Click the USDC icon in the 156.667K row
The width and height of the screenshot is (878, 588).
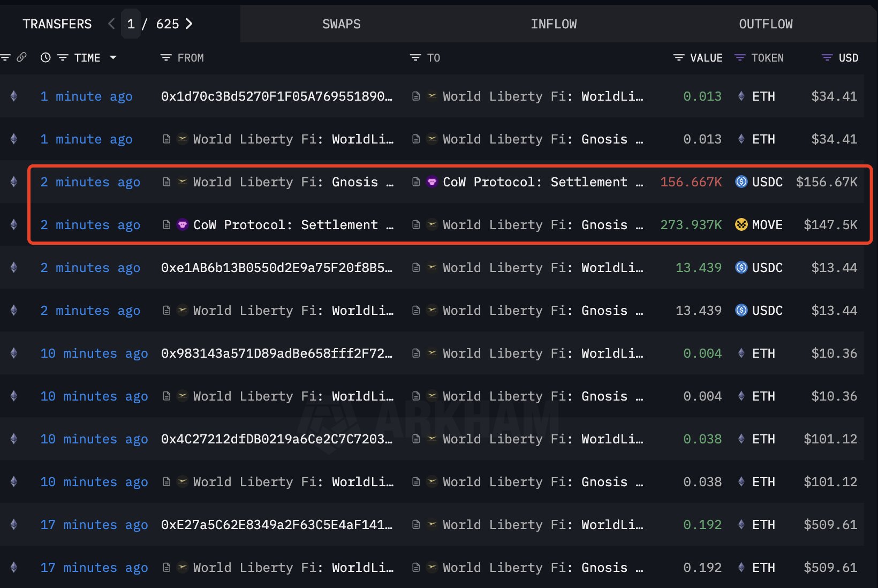point(741,182)
